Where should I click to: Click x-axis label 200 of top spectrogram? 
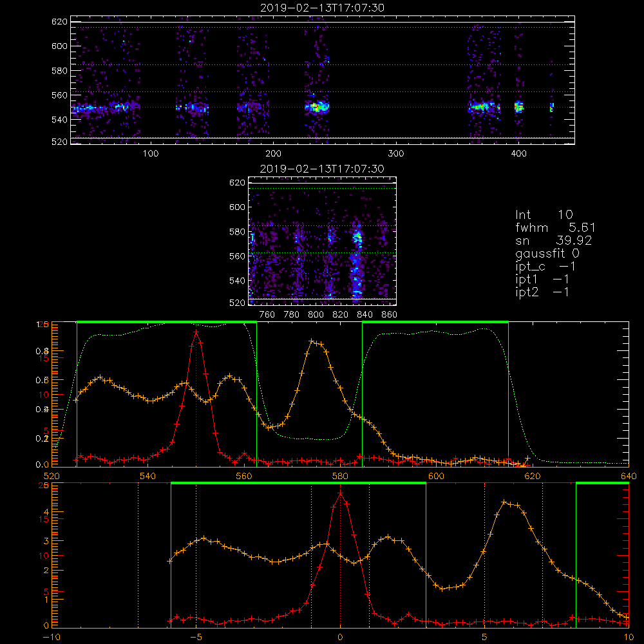[x=273, y=154]
